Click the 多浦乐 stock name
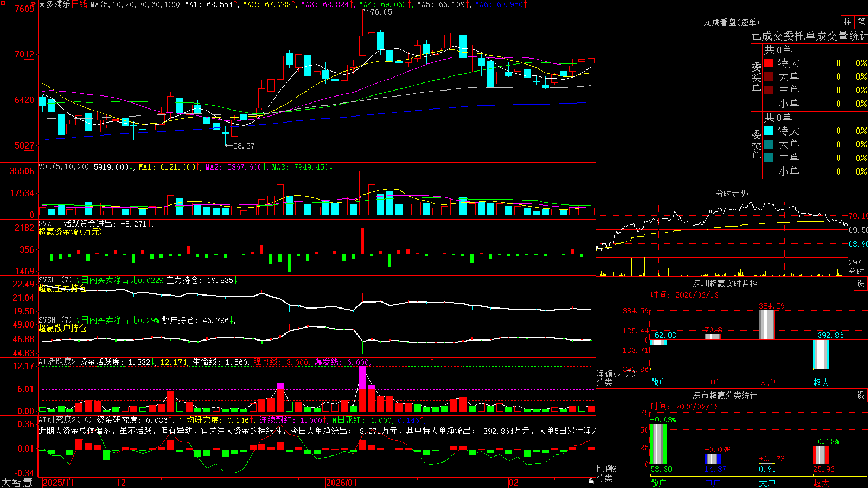868x488 pixels. click(58, 4)
